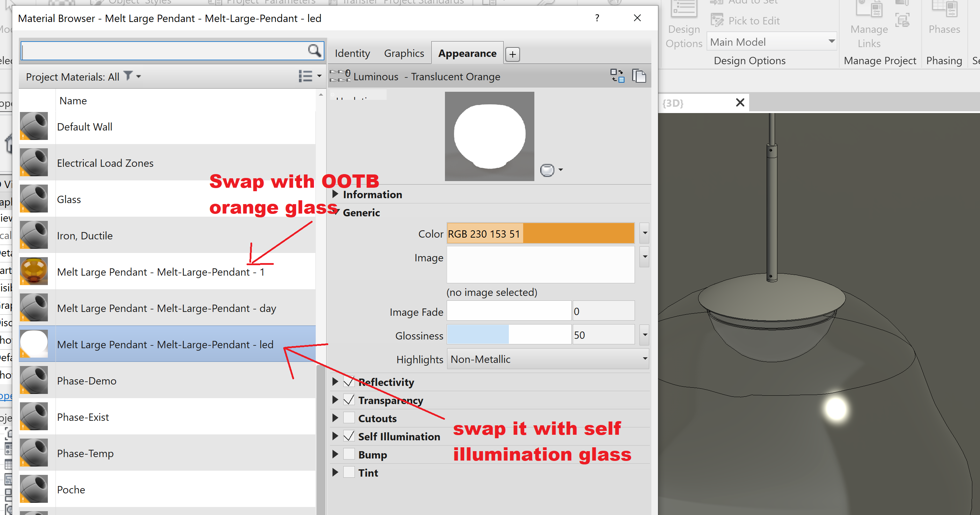This screenshot has width=980, height=515.
Task: Click the material search magnifier icon
Action: coord(314,51)
